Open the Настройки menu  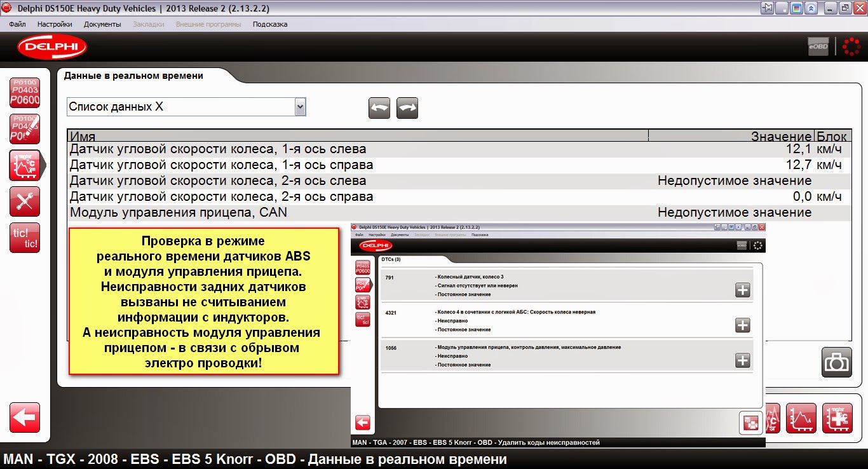point(55,24)
